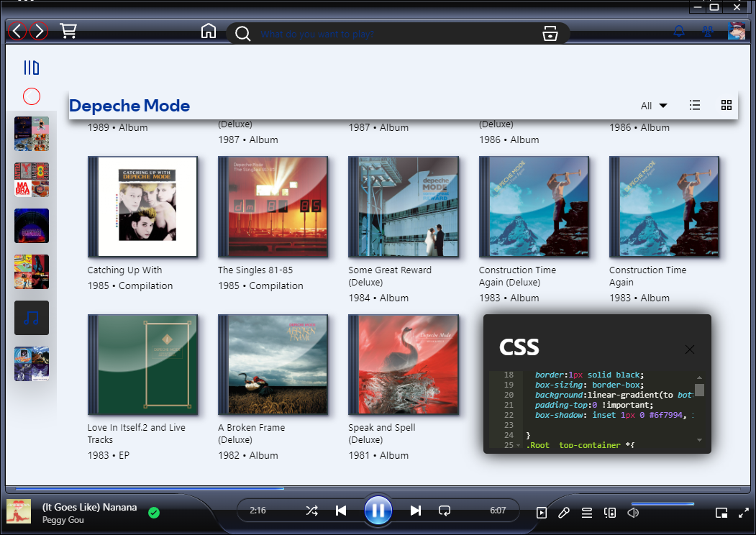Toggle repeat mode

(x=445, y=511)
